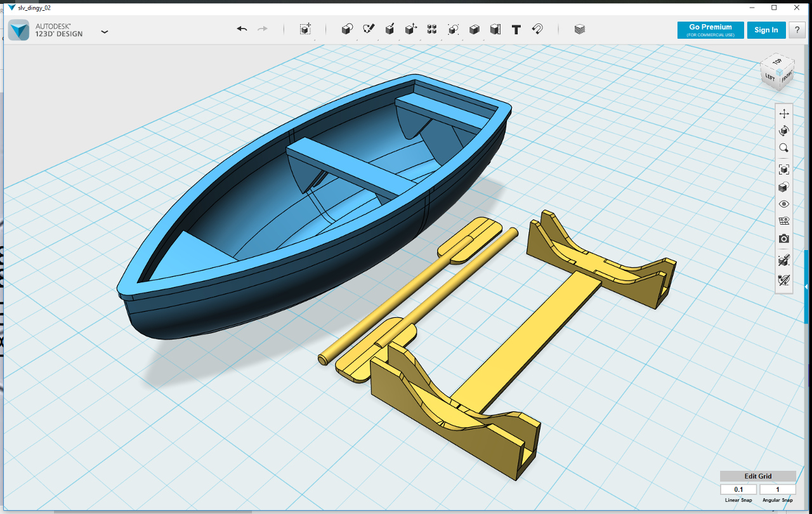Select the Text tool
This screenshot has width=812, height=514.
click(516, 29)
